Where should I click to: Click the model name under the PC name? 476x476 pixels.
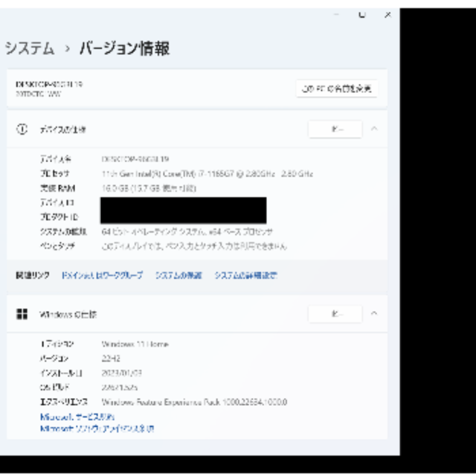39,94
